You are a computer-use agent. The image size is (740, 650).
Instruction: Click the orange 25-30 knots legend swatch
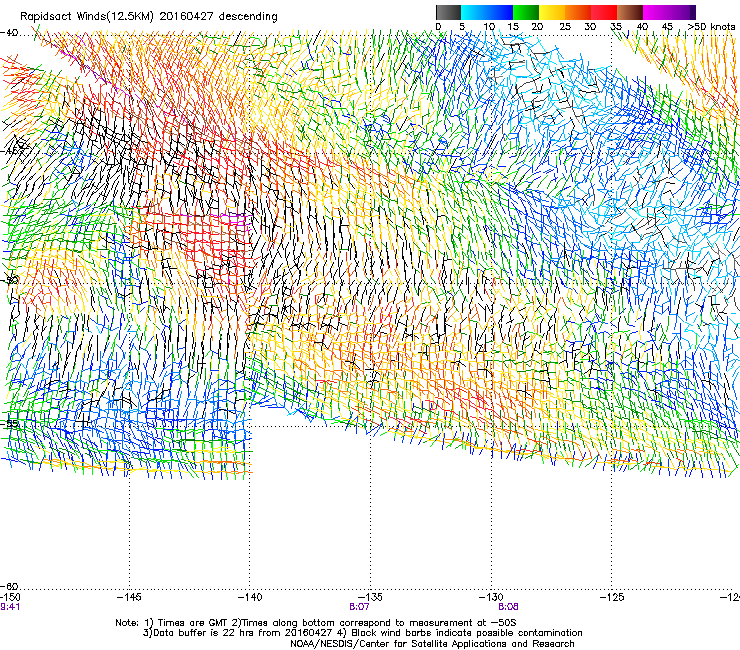[x=578, y=12]
